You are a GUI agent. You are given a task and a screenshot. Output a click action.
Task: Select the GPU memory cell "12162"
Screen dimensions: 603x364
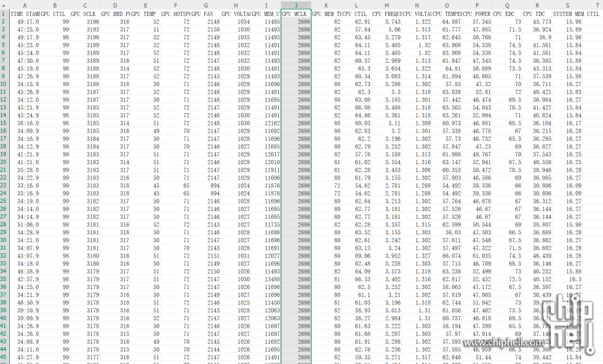(x=266, y=123)
